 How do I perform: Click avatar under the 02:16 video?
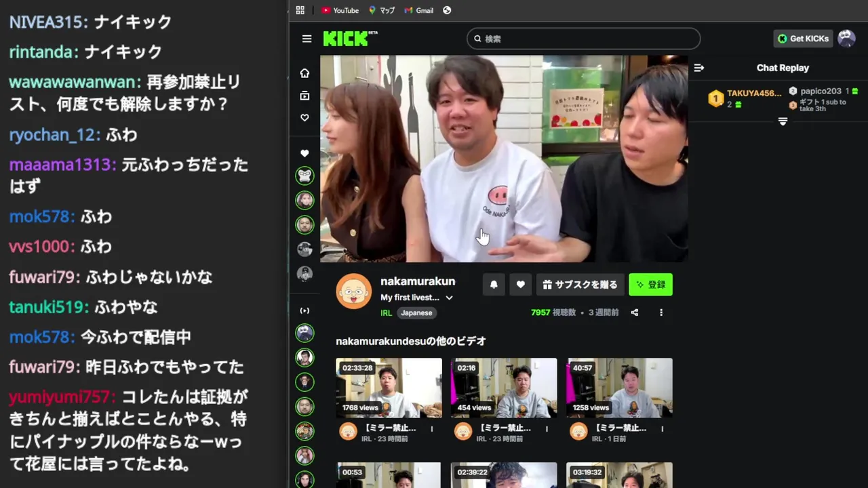[x=463, y=432]
